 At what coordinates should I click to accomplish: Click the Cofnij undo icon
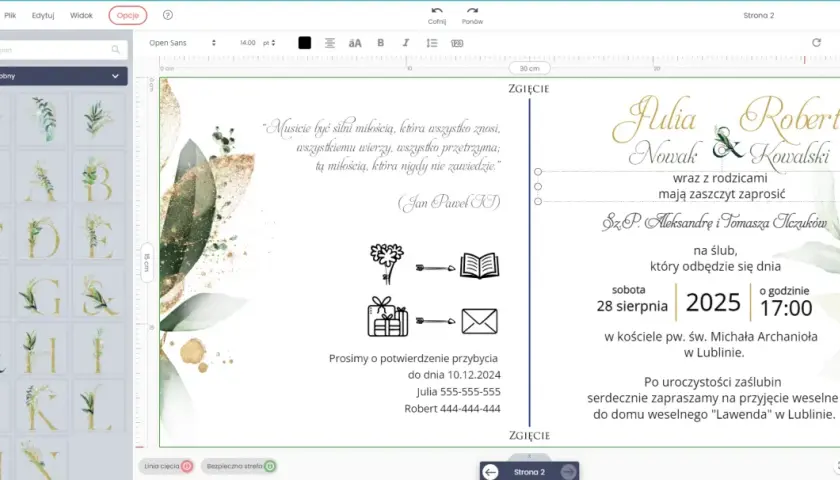(x=437, y=11)
